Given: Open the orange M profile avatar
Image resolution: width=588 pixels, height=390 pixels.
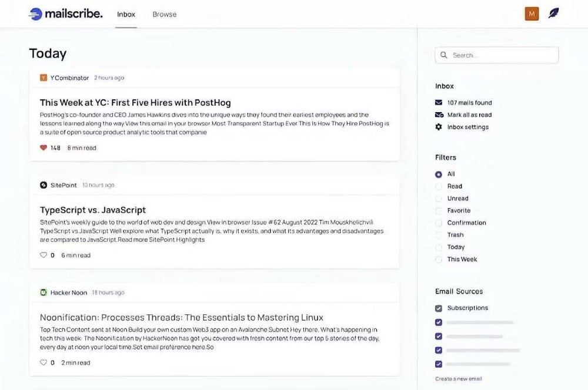Looking at the screenshot, I should click(x=532, y=14).
